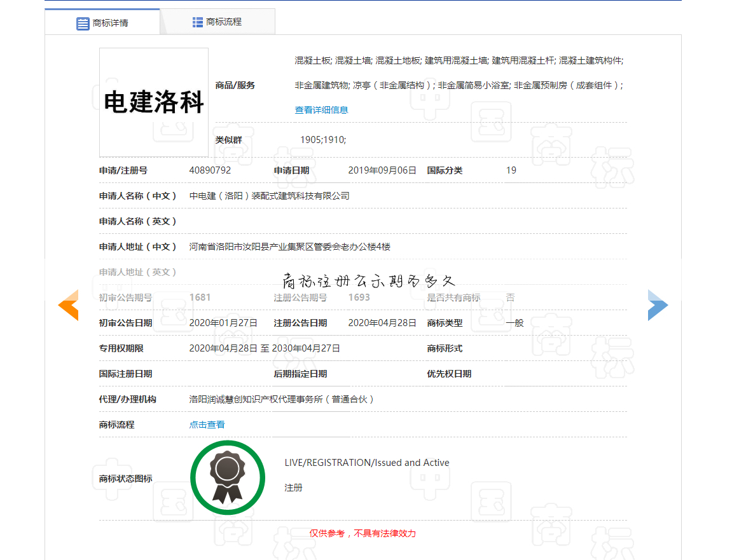Viewport: 732px width, 560px height.
Task: Click the 注册 status text
Action: [293, 488]
